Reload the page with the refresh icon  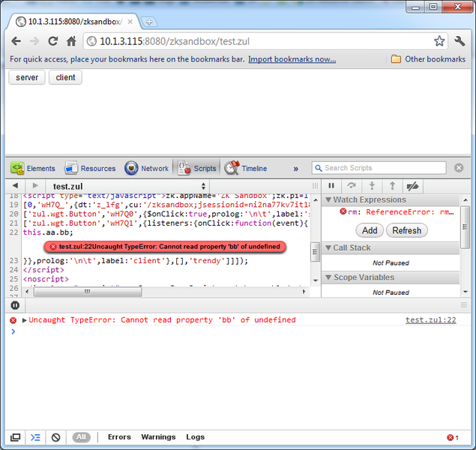[x=52, y=41]
